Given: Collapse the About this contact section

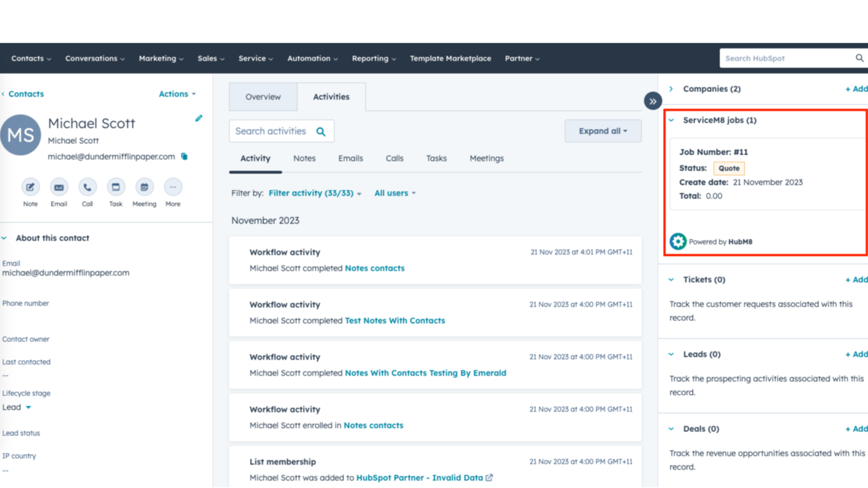Looking at the screenshot, I should (5, 238).
